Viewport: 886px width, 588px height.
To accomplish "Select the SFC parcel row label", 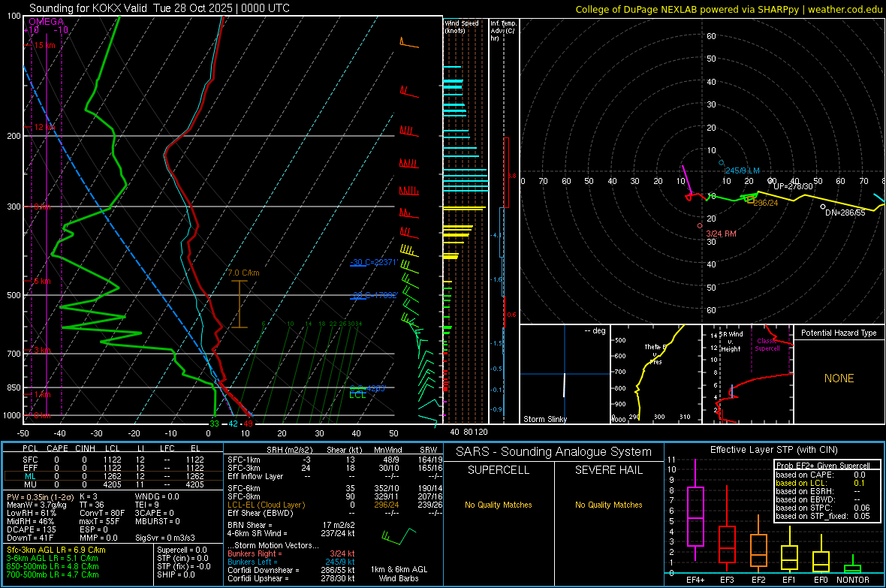I will (x=30, y=460).
